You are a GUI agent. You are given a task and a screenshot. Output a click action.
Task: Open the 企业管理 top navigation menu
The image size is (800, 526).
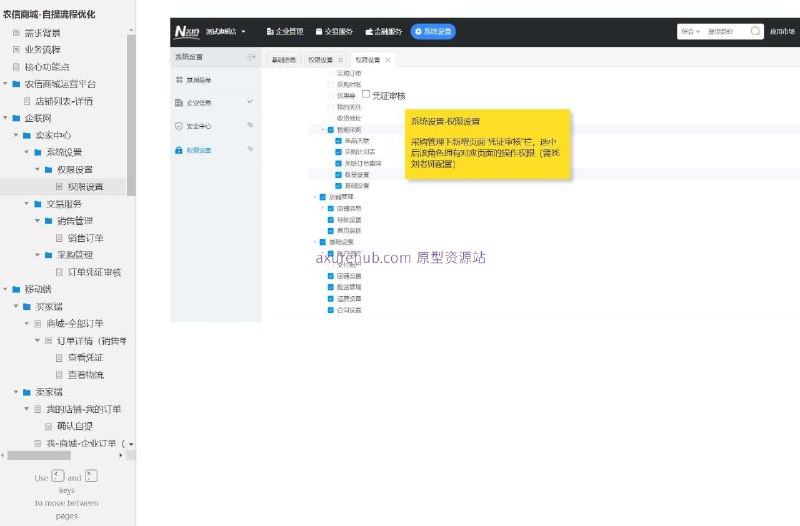285,32
